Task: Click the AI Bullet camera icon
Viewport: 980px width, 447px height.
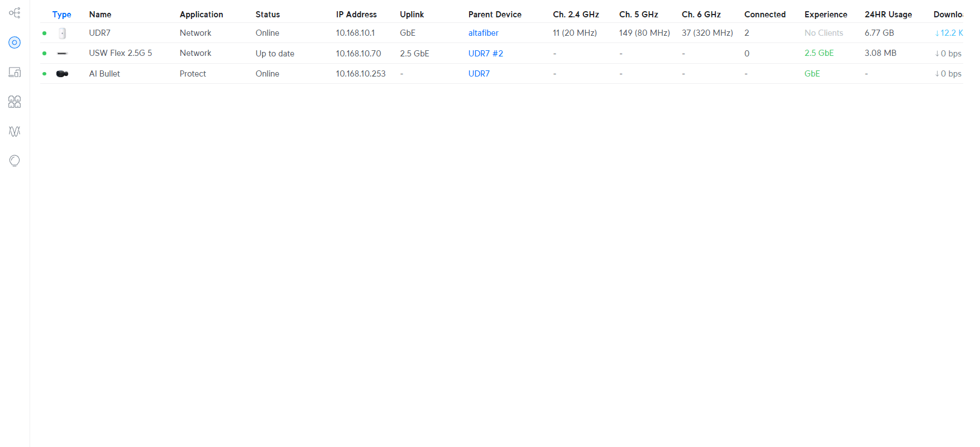Action: [x=63, y=74]
